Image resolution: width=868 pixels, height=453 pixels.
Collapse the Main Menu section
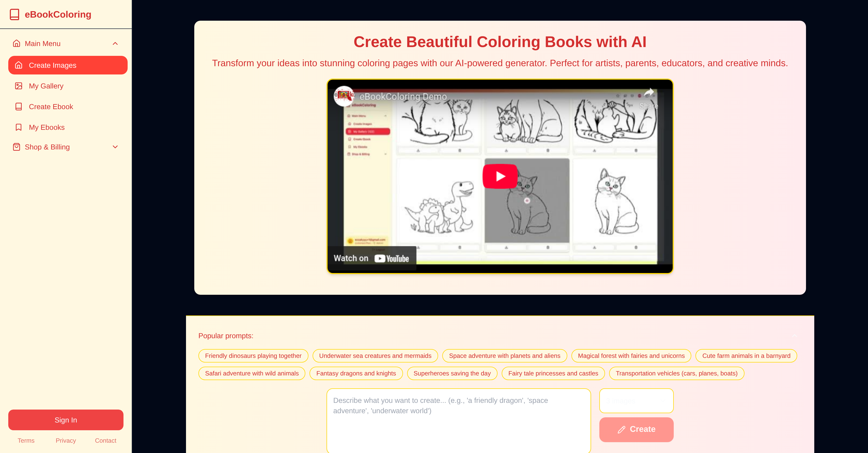click(115, 43)
